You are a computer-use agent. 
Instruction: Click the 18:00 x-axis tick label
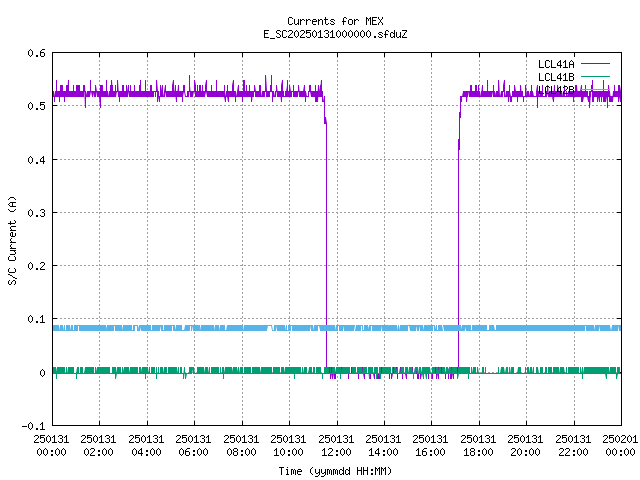pos(478,452)
